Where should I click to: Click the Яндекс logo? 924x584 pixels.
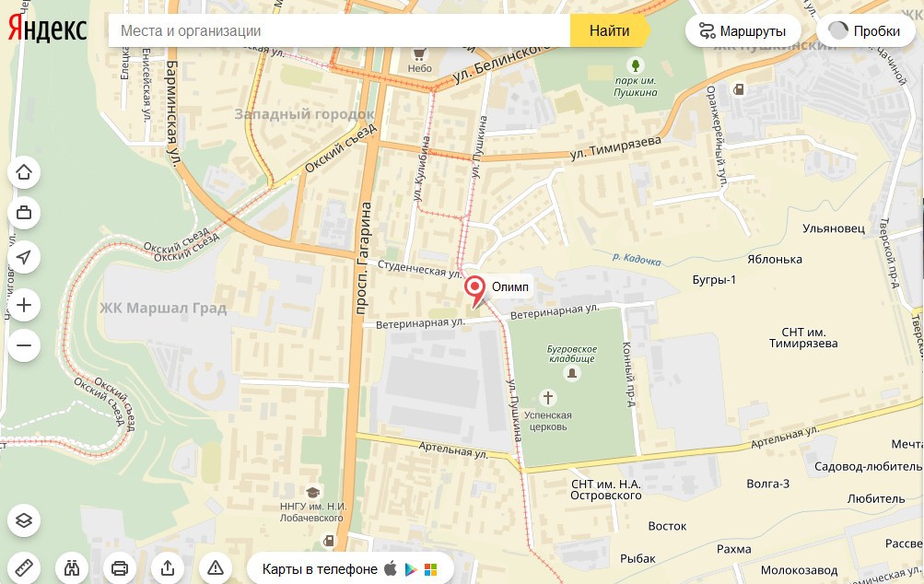point(48,29)
